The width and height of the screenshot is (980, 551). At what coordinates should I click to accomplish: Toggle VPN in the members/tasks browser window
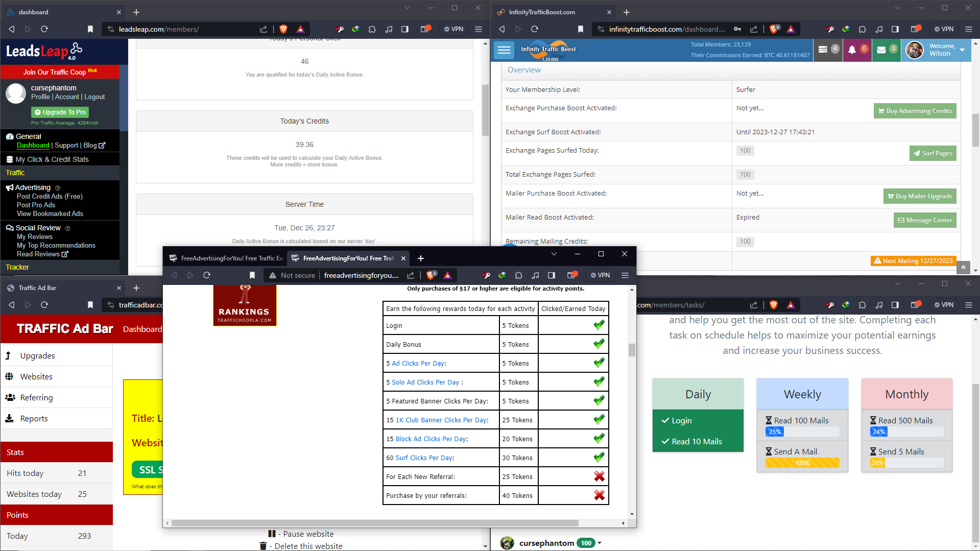[x=944, y=305]
